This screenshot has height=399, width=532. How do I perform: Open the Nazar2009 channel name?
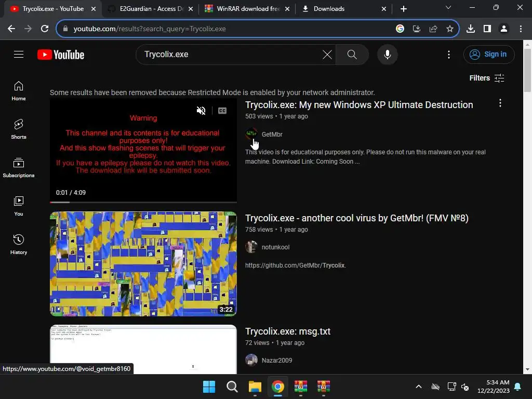(277, 361)
